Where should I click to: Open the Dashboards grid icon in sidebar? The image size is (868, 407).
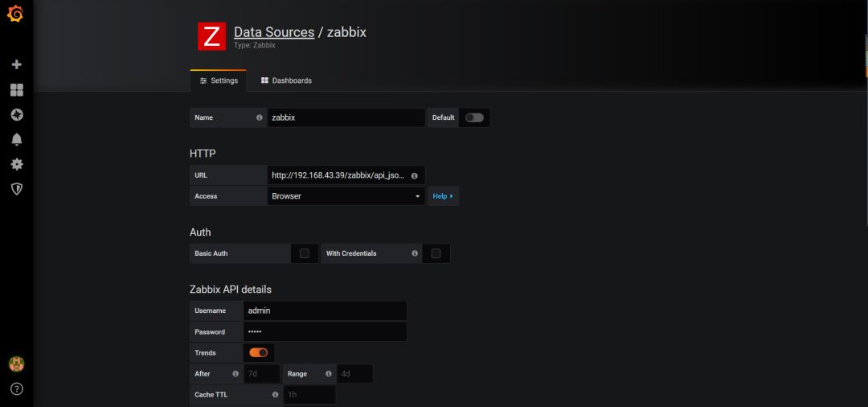pyautogui.click(x=17, y=90)
